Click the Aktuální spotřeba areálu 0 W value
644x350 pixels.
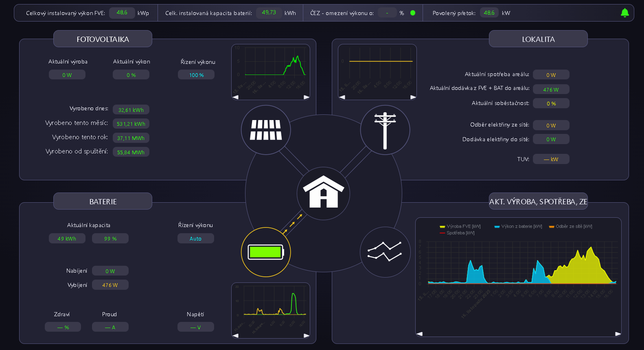pyautogui.click(x=551, y=75)
